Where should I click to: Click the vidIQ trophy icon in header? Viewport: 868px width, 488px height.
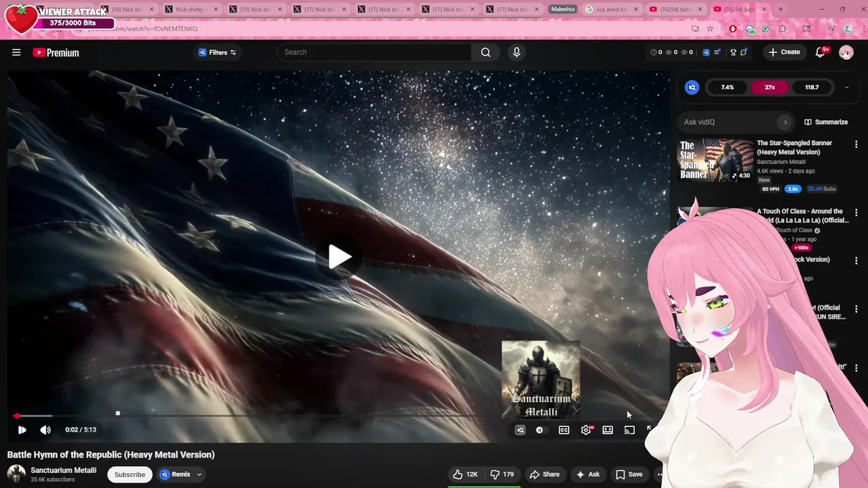tap(733, 52)
